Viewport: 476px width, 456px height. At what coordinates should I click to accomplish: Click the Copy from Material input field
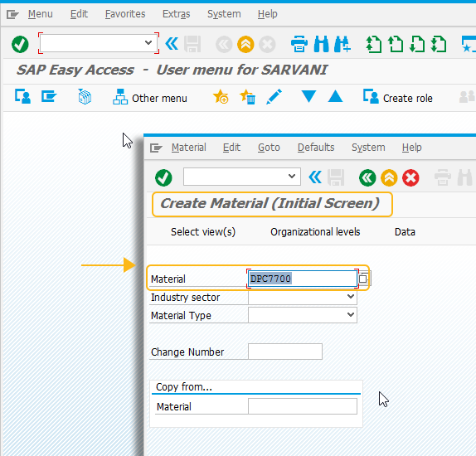303,406
